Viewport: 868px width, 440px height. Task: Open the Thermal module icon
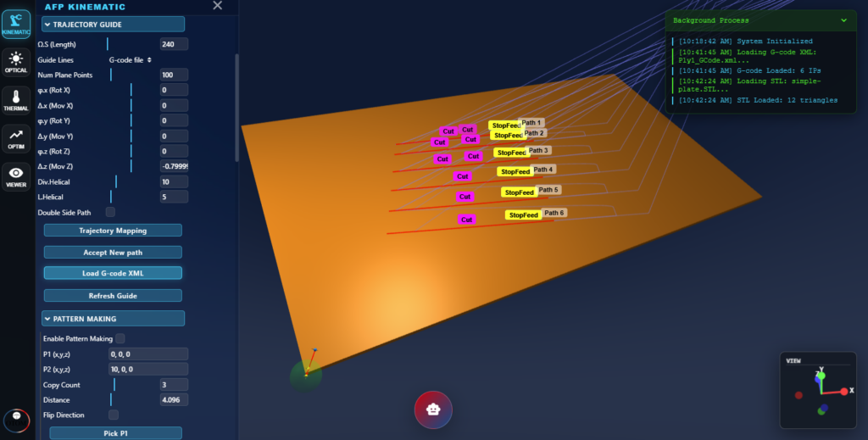point(16,100)
